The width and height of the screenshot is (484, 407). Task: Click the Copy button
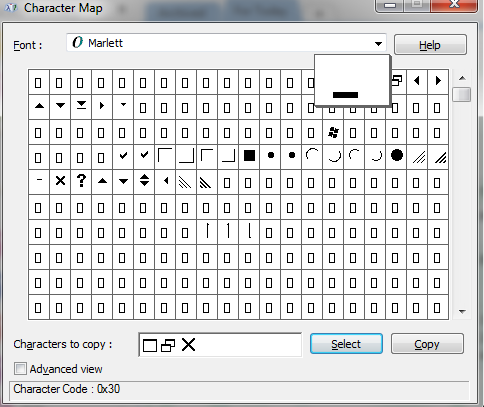point(427,344)
